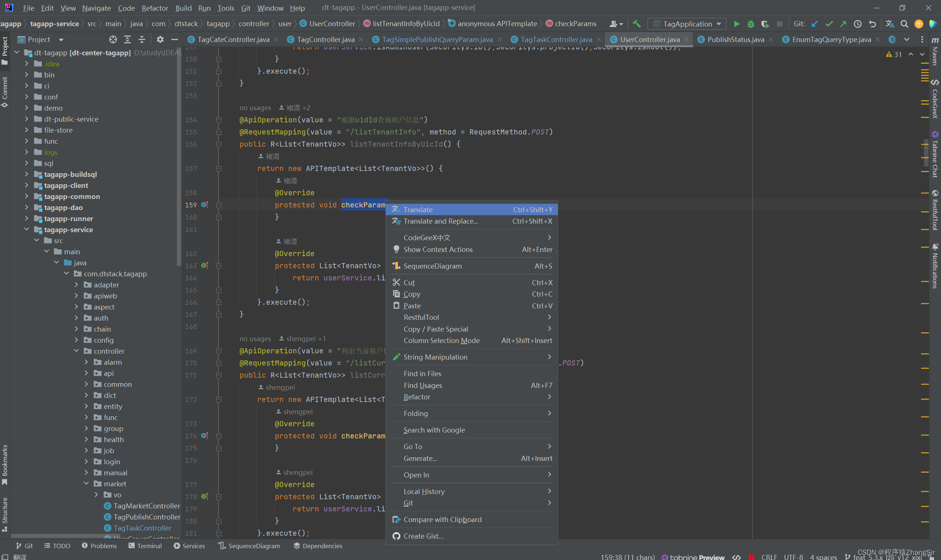Viewport: 941px width, 560px height.
Task: Open the TODO tool window
Action: point(57,546)
